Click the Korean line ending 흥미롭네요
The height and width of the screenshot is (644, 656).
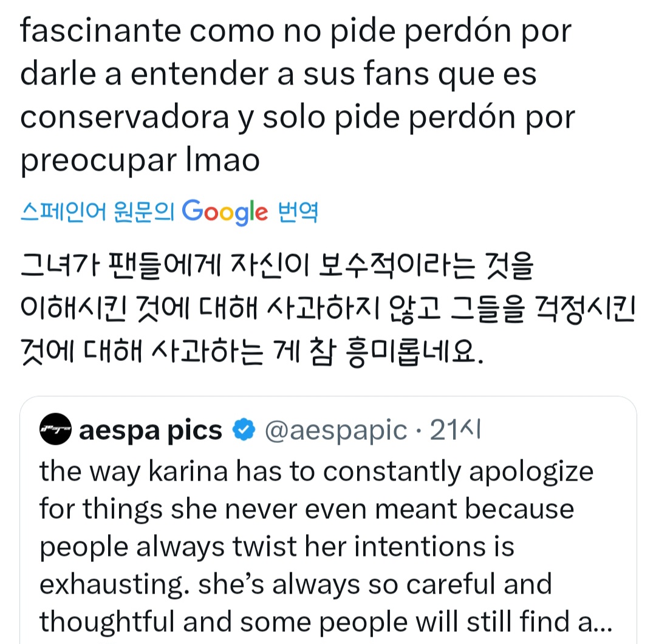click(252, 352)
